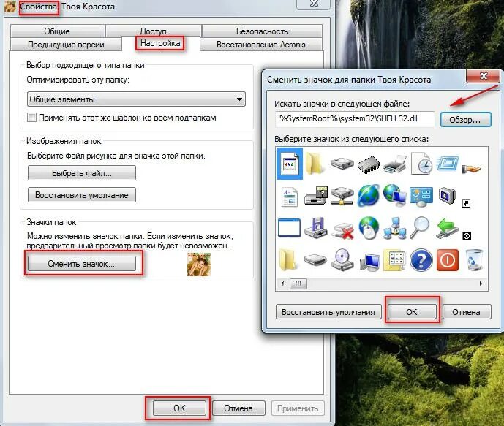The width and height of the screenshot is (504, 426).
Task: Click the icon list horizontal scrollbar thumb
Action: [298, 284]
